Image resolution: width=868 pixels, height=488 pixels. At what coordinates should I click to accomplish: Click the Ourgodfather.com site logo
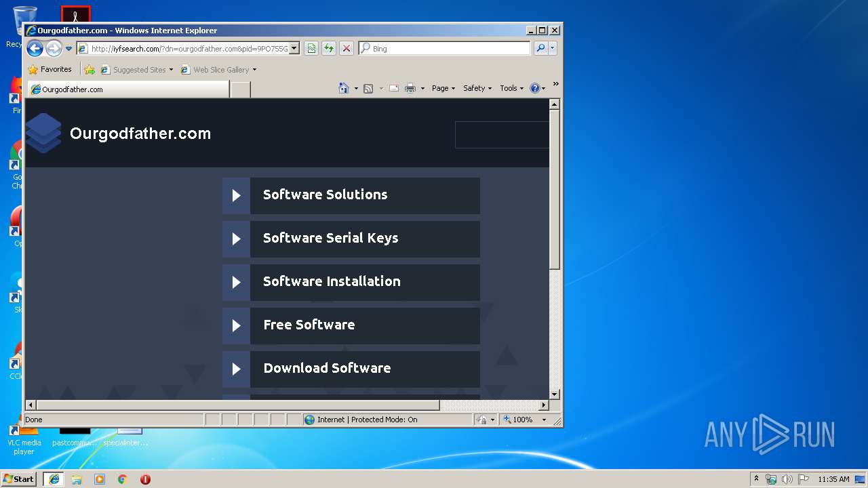43,133
